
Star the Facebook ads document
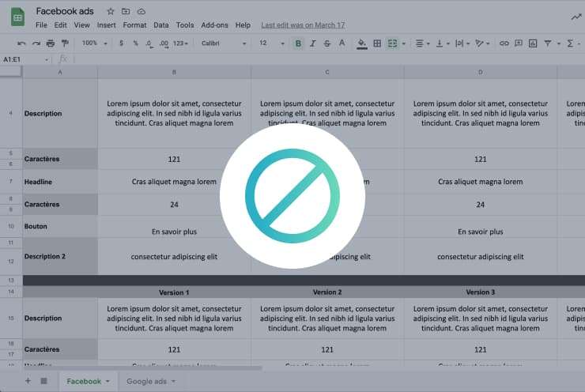(x=111, y=12)
